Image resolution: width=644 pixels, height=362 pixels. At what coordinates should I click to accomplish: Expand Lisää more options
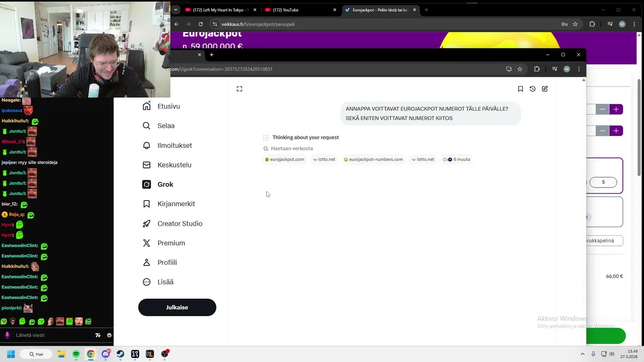coord(158,282)
